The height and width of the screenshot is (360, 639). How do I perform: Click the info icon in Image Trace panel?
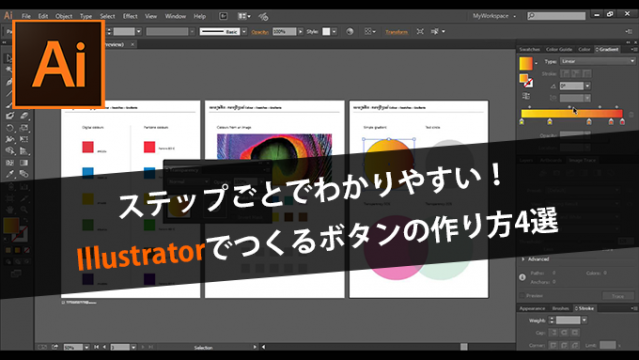522,277
